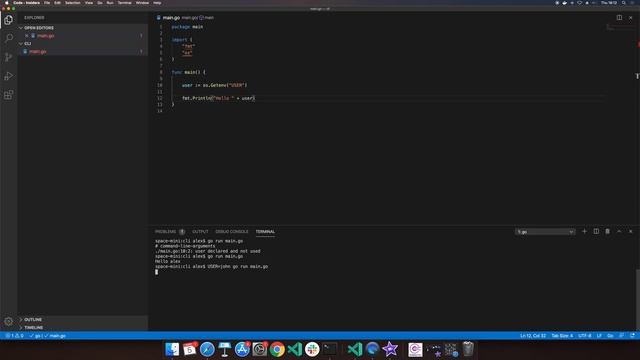Viewport: 640px width, 360px height.
Task: Create a new terminal with plus icon
Action: (584, 231)
